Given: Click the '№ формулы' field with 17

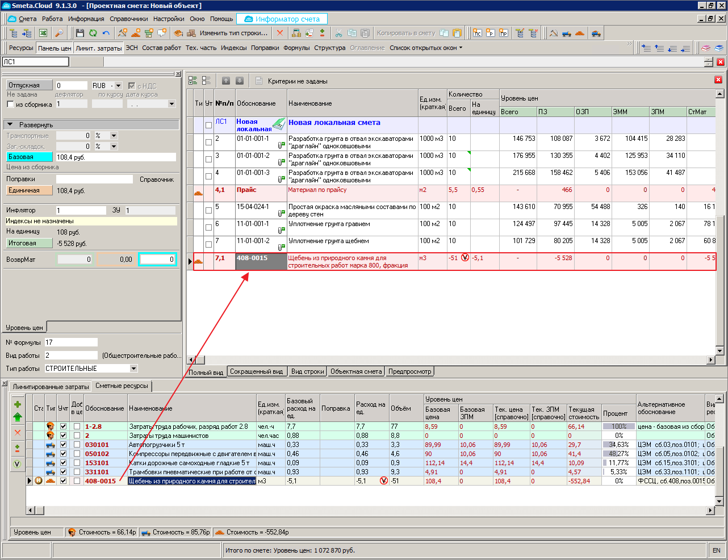Looking at the screenshot, I should tap(71, 342).
